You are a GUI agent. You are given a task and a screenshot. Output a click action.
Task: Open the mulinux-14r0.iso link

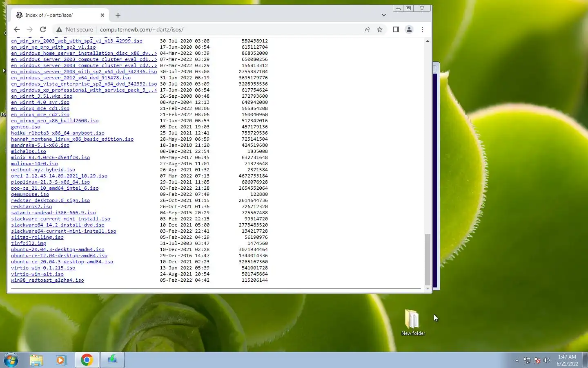[x=34, y=164]
